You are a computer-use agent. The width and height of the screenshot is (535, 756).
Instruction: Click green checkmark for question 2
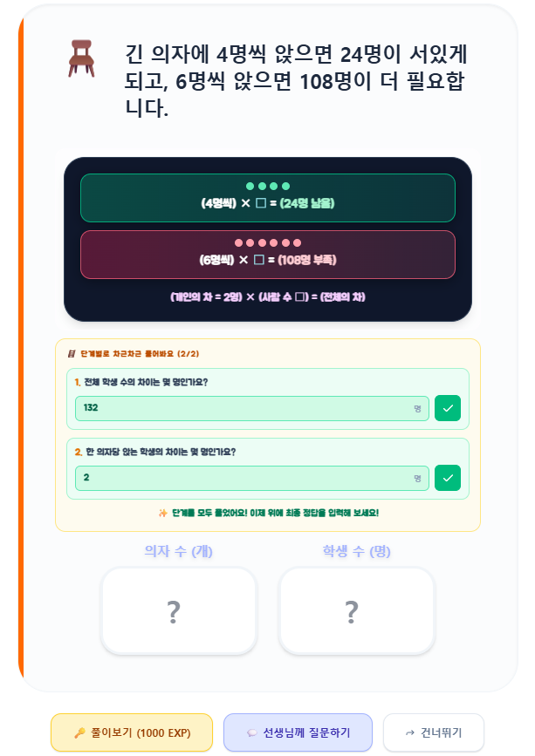coord(448,478)
